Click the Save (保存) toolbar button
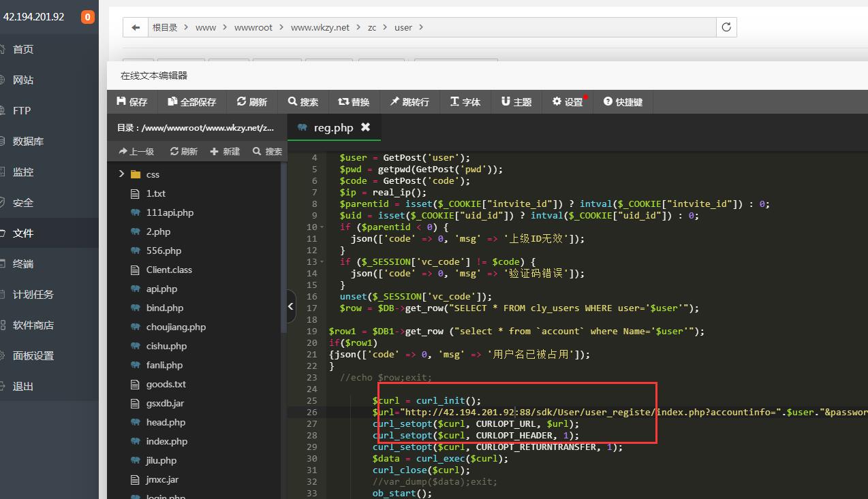868x499 pixels. [x=132, y=101]
